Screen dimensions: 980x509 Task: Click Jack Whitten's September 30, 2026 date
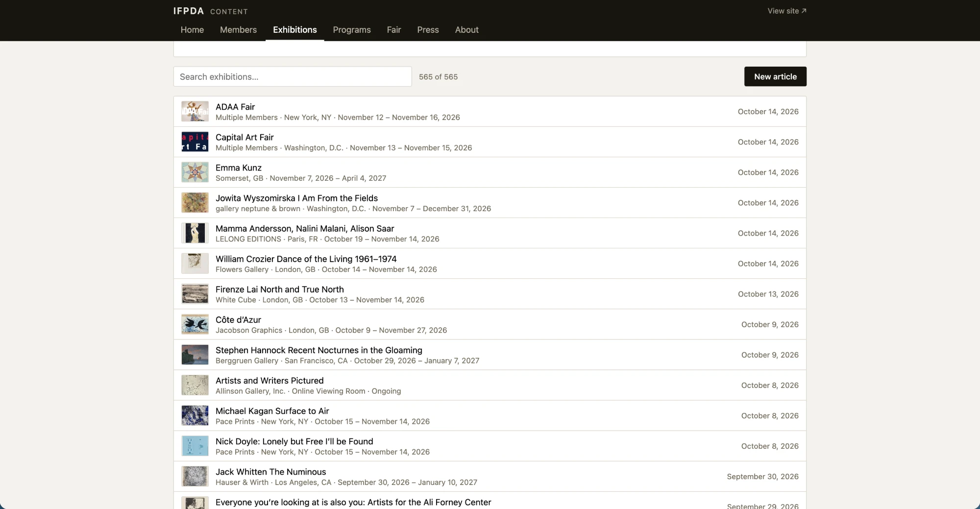tap(763, 476)
